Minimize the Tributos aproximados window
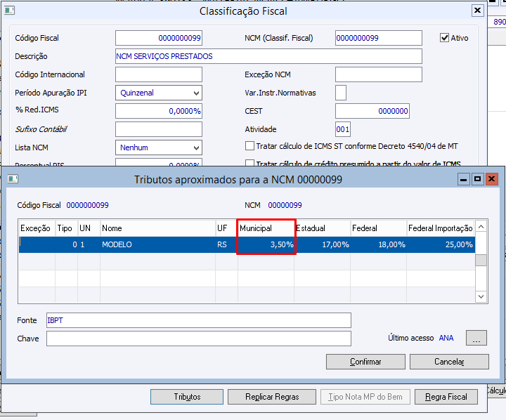 coord(463,179)
